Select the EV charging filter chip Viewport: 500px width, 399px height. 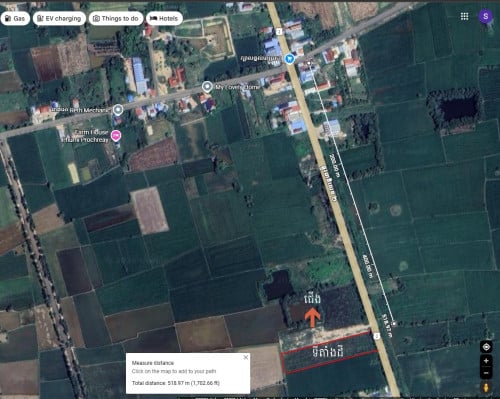coord(59,18)
